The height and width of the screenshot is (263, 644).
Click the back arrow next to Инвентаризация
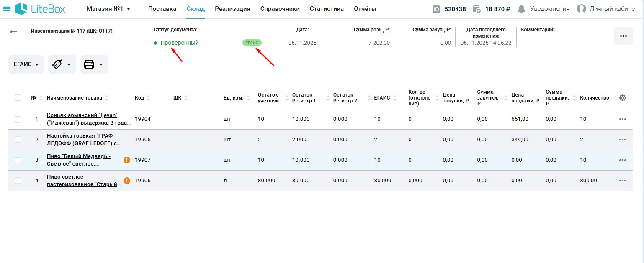click(13, 32)
